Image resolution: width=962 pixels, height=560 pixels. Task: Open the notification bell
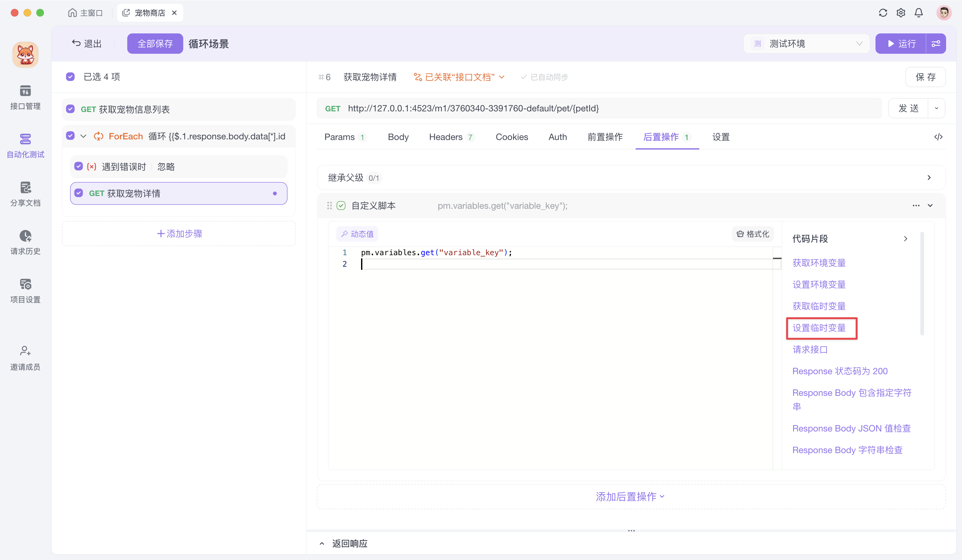(x=918, y=13)
